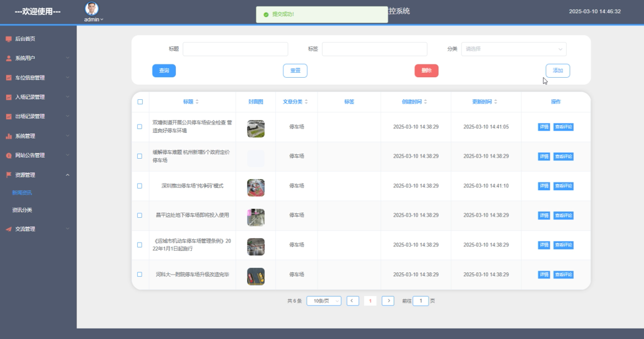Click the 网站公告管理 sidebar icon
This screenshot has width=644, height=339.
9,155
